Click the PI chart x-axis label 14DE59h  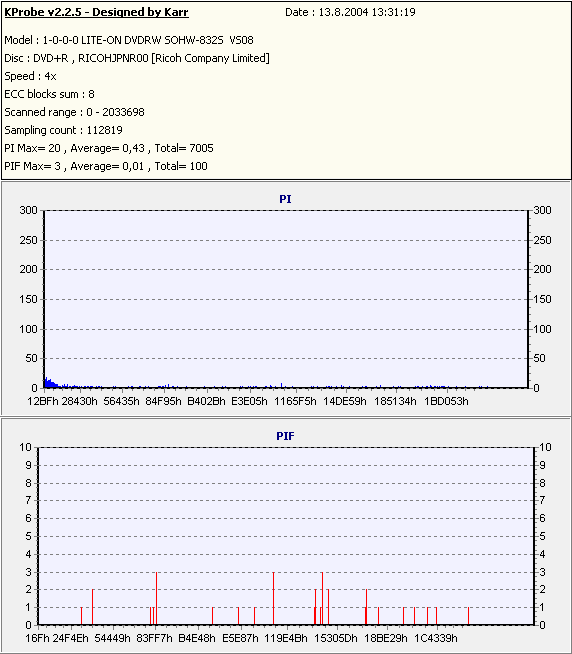point(345,401)
